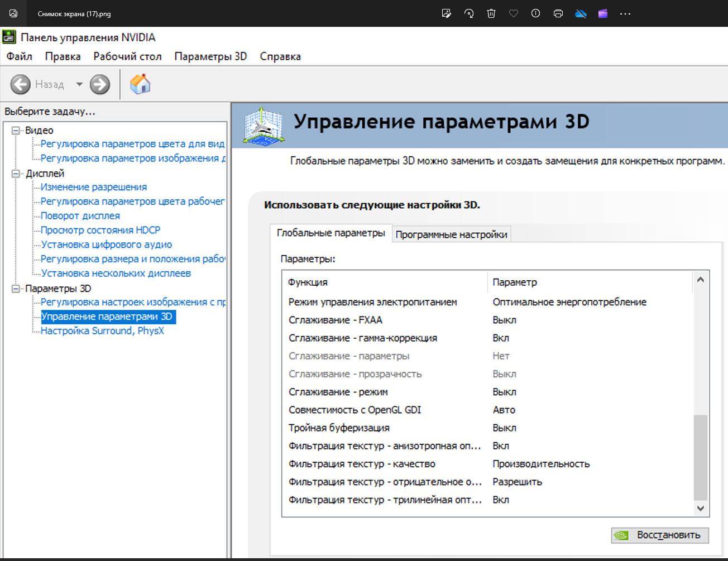This screenshot has width=728, height=561.
Task: Open the Параметры 3D menu in the menu bar
Action: [210, 56]
